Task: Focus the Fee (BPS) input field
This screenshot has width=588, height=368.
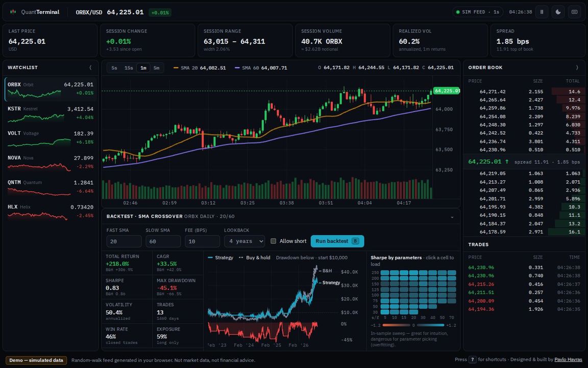Action: click(x=202, y=241)
